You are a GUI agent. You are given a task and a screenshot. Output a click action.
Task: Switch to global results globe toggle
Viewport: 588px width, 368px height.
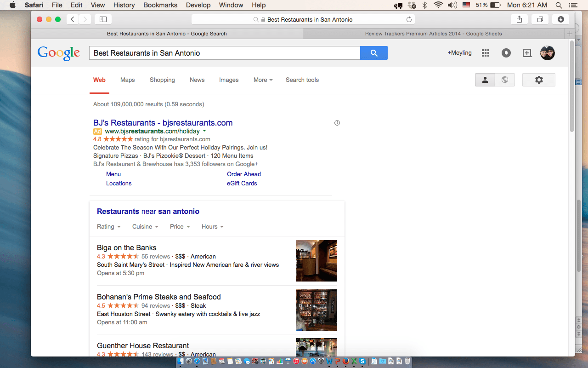pyautogui.click(x=505, y=80)
